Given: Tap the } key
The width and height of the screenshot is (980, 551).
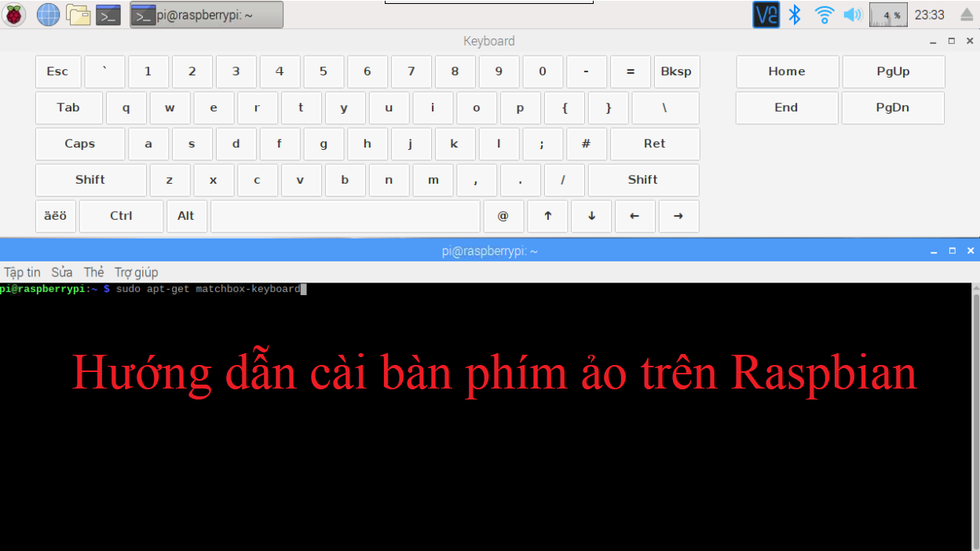Looking at the screenshot, I should point(608,108).
